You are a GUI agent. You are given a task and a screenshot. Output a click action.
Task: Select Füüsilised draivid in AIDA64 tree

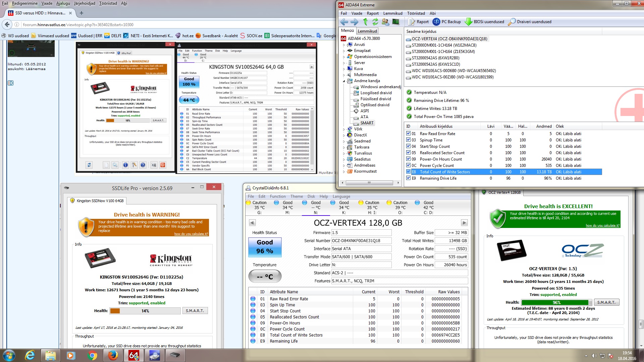point(376,99)
